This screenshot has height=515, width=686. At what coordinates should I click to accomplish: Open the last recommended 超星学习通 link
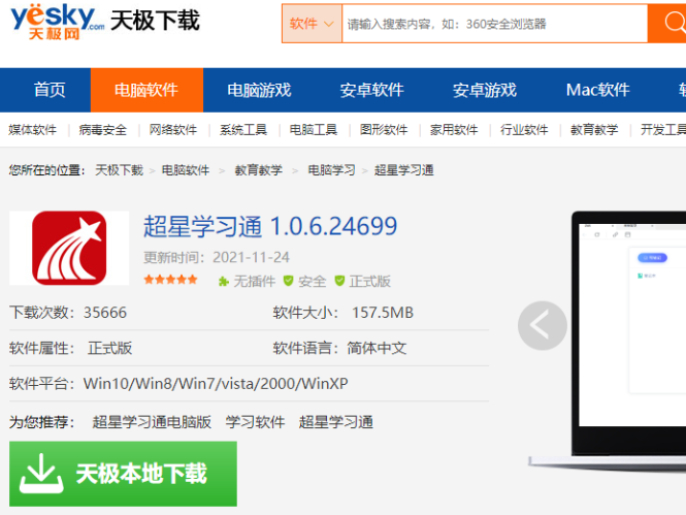(336, 422)
